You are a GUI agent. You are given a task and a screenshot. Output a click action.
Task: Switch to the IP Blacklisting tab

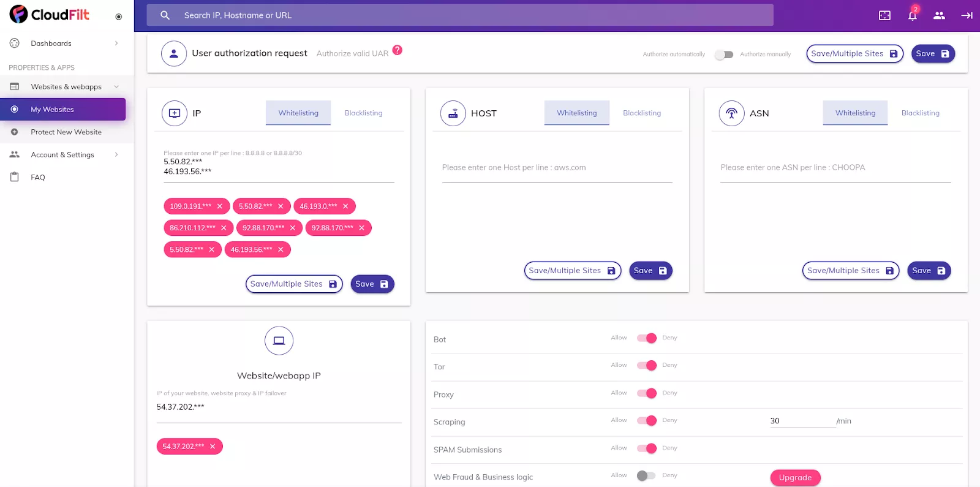pos(363,113)
